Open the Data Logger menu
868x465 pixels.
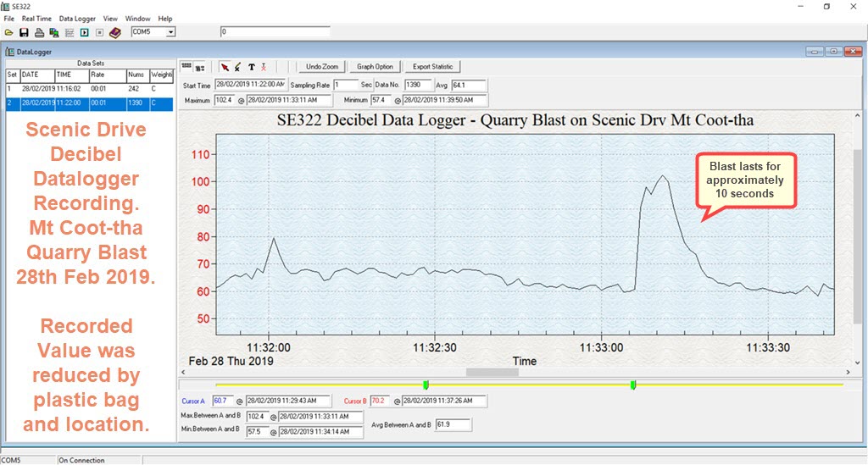coord(77,19)
